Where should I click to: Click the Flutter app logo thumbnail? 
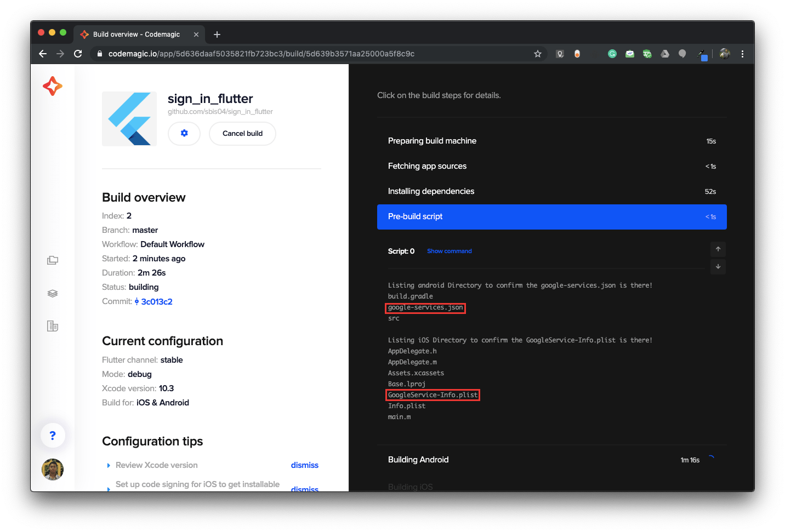point(129,119)
